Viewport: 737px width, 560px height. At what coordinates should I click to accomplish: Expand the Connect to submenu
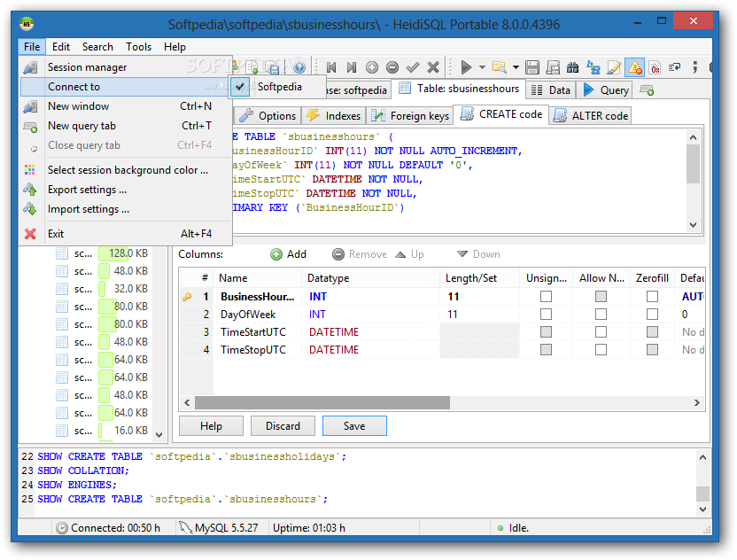pyautogui.click(x=126, y=87)
